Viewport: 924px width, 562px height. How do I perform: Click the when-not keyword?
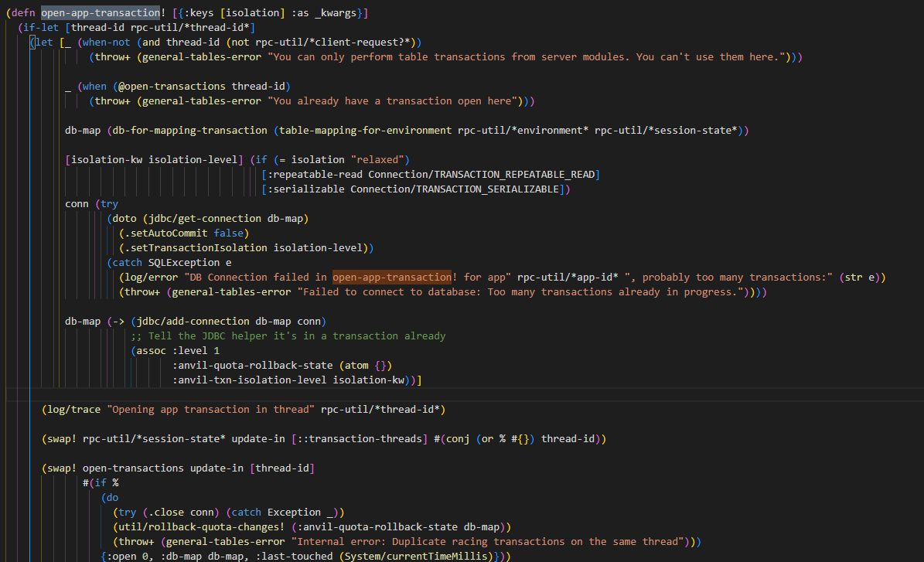point(106,42)
